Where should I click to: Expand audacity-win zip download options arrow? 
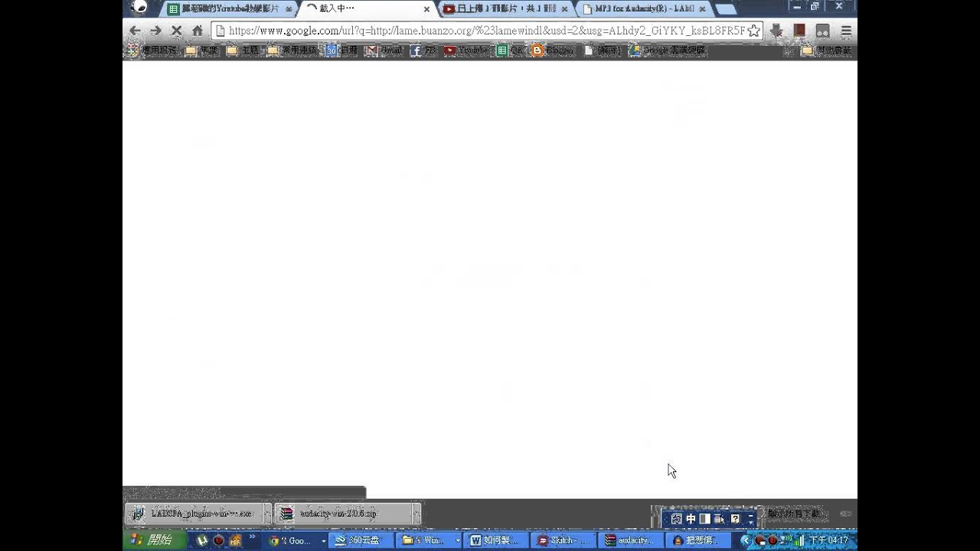[416, 514]
